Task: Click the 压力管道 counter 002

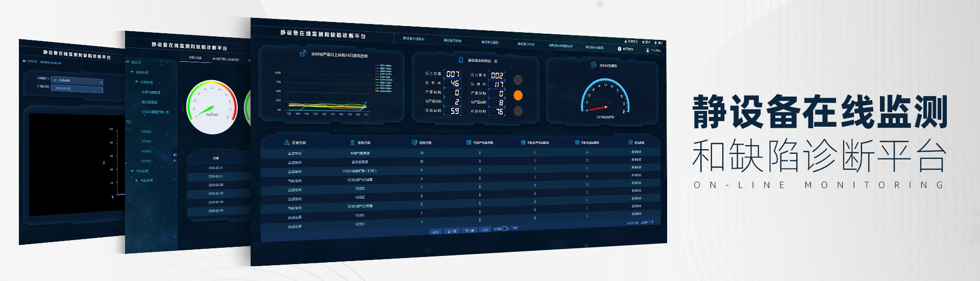Action: pos(497,75)
